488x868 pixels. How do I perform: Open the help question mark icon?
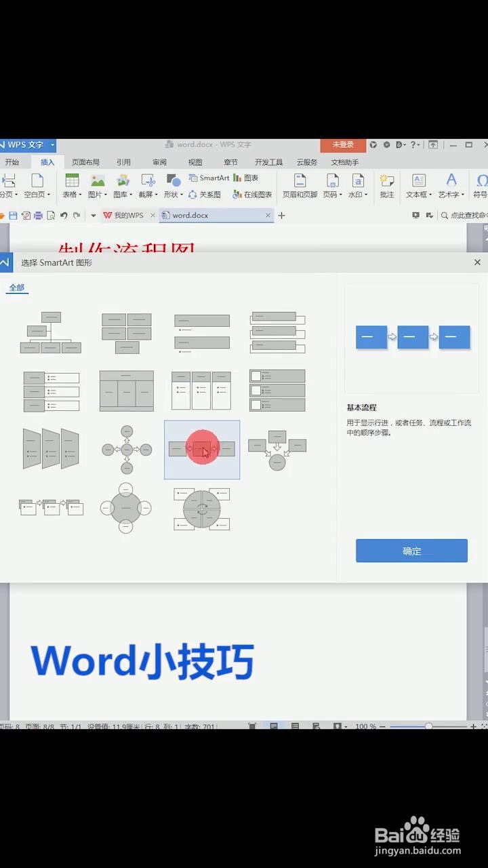pos(413,144)
